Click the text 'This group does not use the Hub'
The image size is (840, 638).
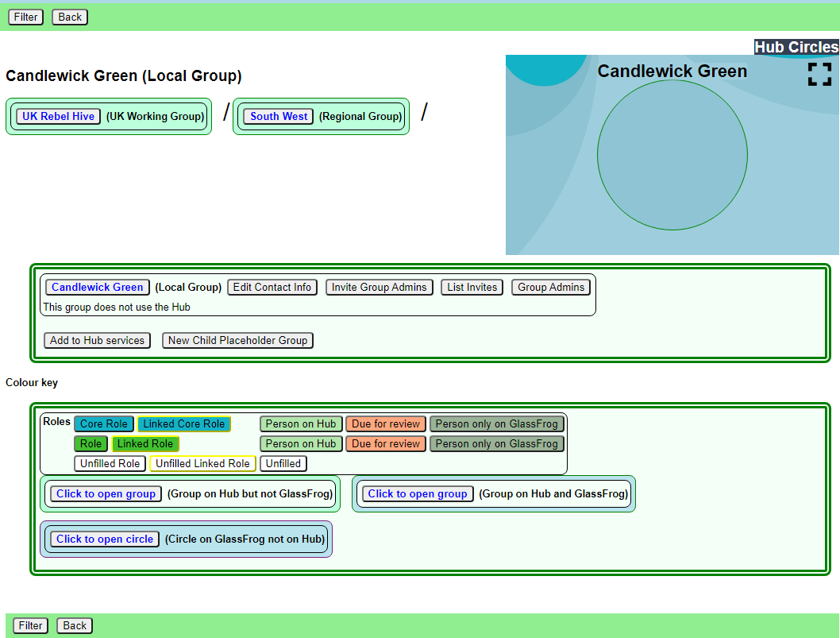[x=117, y=307]
